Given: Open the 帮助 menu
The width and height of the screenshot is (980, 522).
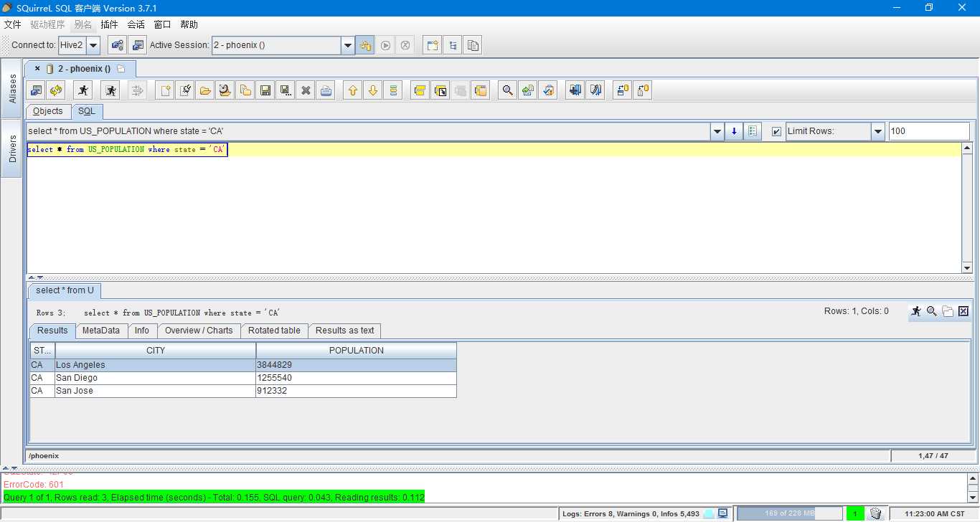Looking at the screenshot, I should (189, 24).
